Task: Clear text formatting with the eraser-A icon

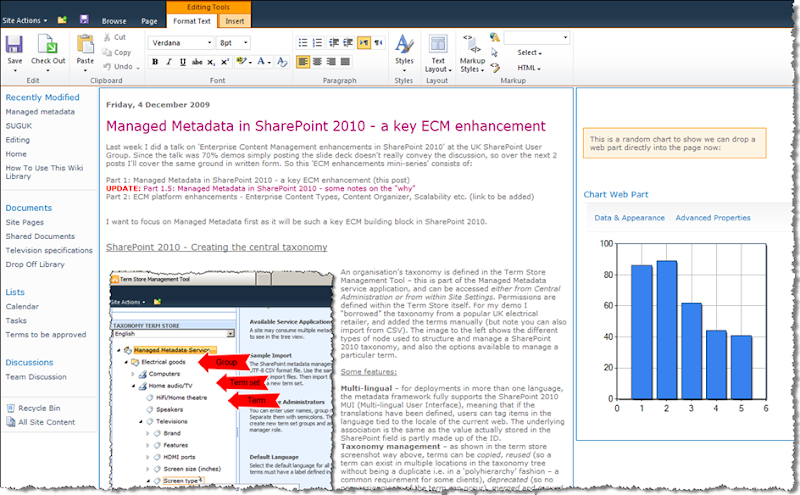Action: [282, 62]
